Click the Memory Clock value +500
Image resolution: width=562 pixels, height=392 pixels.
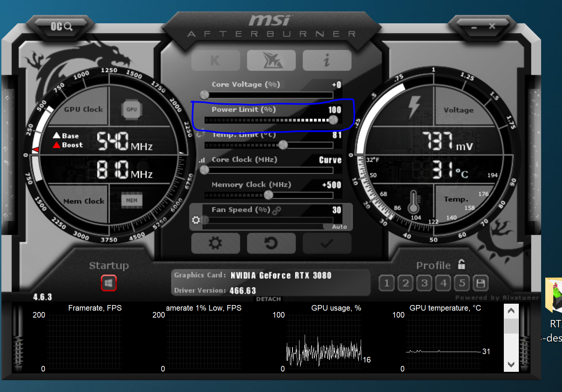point(331,185)
